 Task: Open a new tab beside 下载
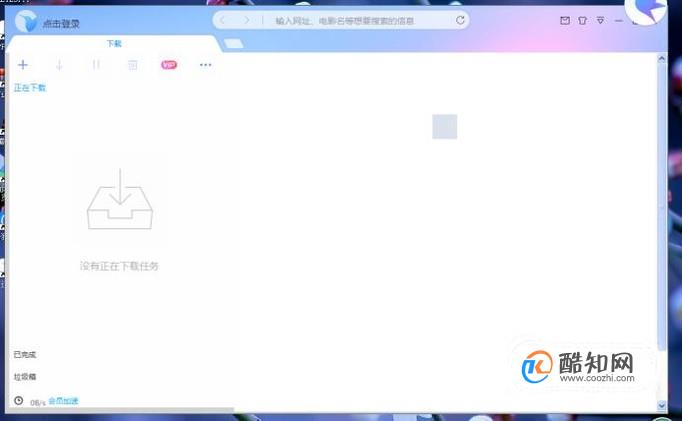[234, 43]
